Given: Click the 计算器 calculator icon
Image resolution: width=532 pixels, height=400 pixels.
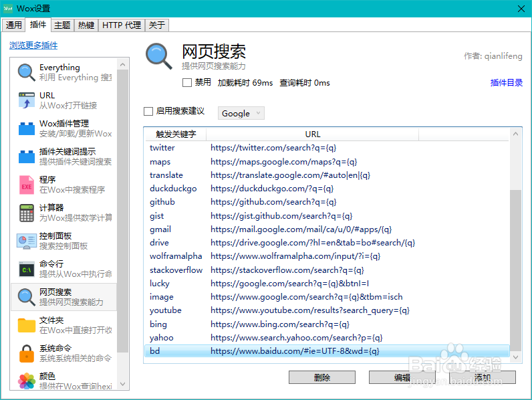Looking at the screenshot, I should 27,213.
